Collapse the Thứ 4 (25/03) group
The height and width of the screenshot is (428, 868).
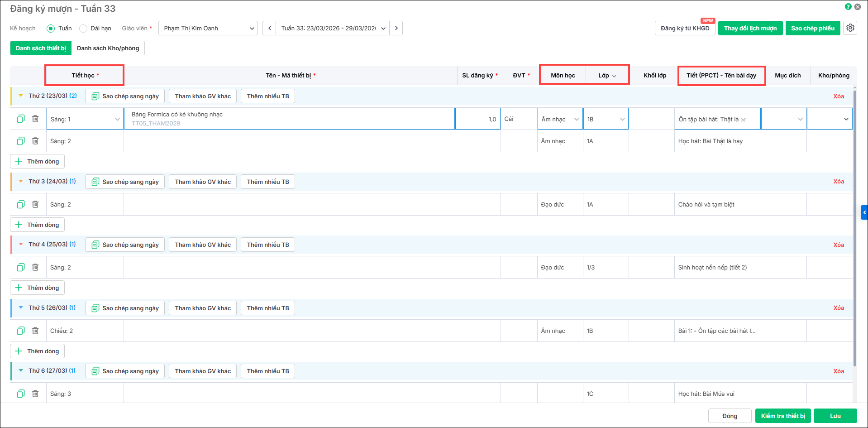(21, 244)
